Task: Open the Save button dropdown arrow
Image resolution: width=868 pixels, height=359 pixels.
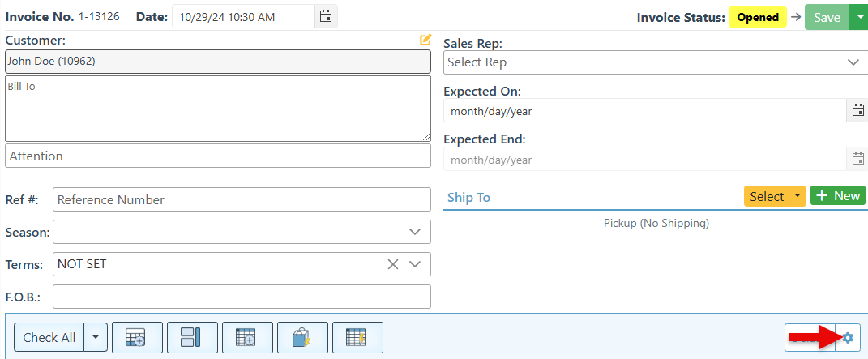Action: click(x=858, y=17)
